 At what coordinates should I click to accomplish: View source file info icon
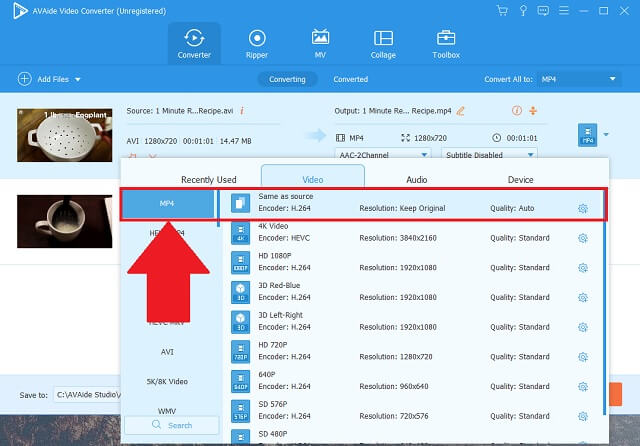[242, 111]
